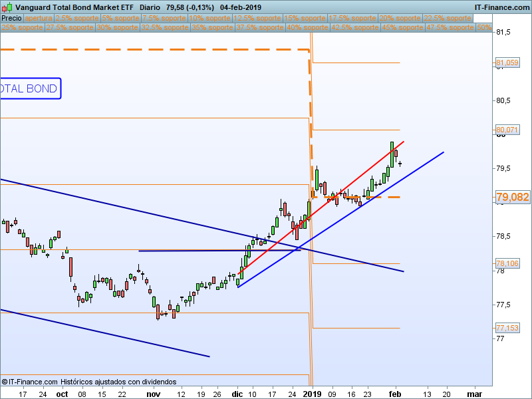
Task: Select the apertura label tab
Action: coord(39,18)
